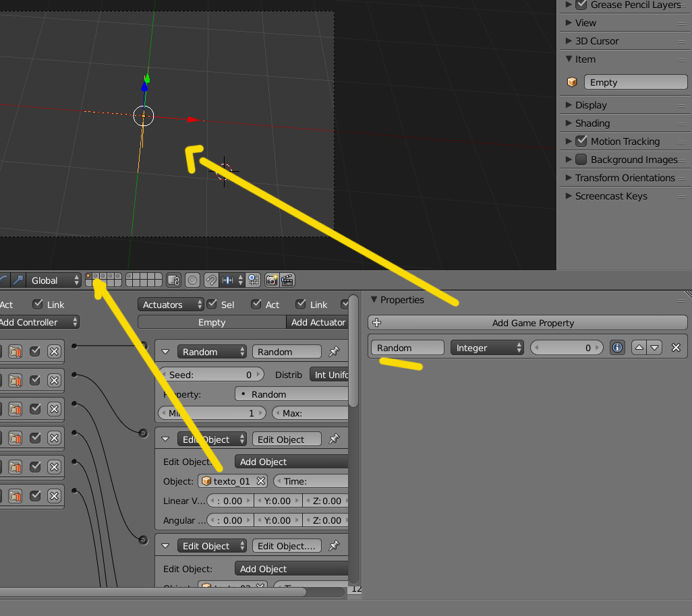
Task: Edit the Empty item name field
Action: (x=635, y=82)
